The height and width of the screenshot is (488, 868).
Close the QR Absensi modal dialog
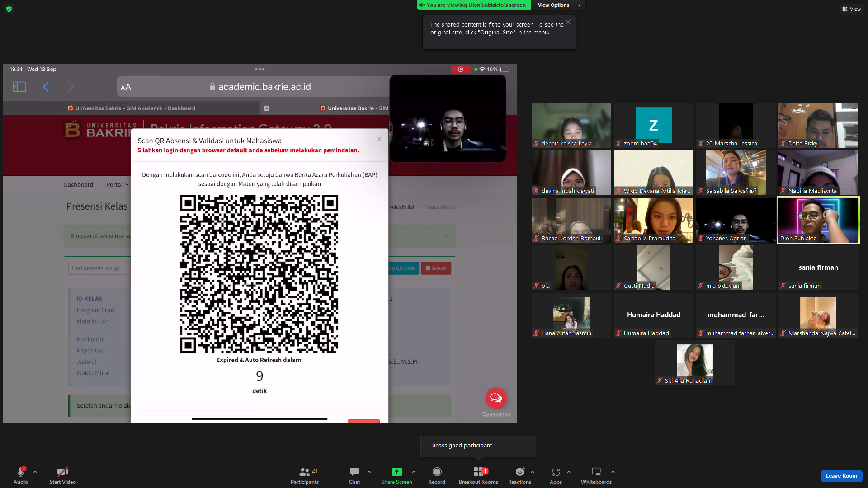[x=379, y=139]
